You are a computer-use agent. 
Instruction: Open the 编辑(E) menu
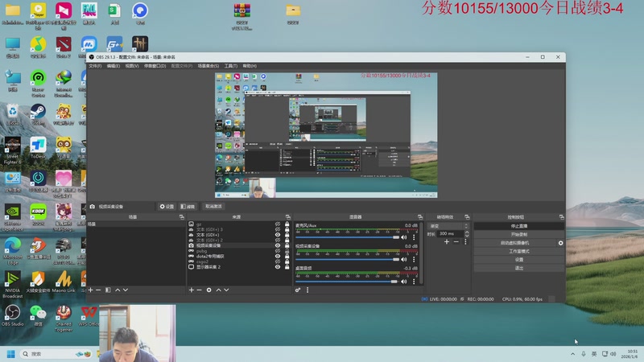pos(114,66)
